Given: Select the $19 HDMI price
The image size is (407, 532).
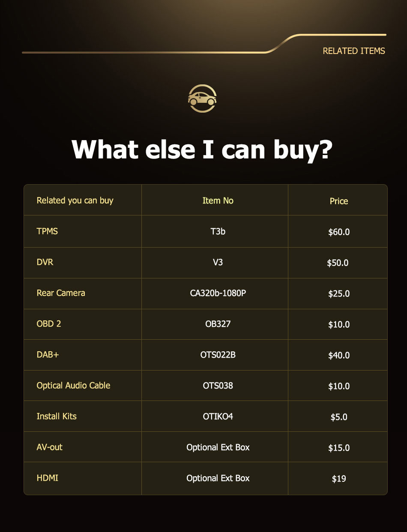Looking at the screenshot, I should point(339,479).
